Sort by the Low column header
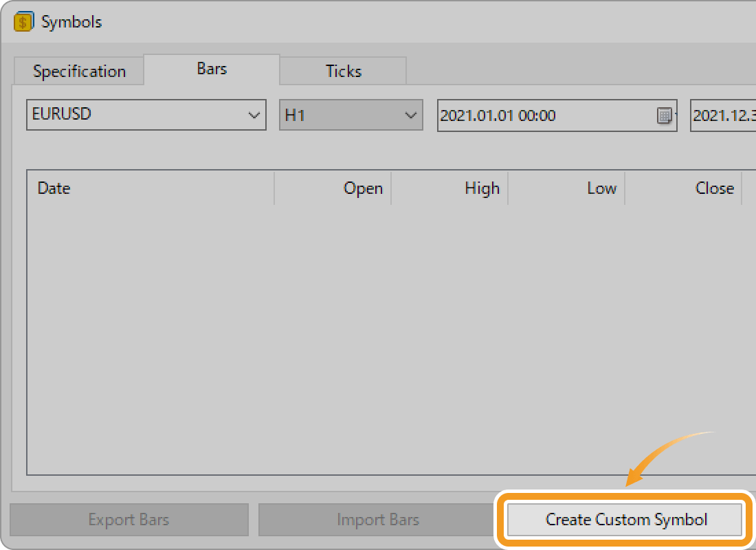Screen dimensions: 756x550 [566, 188]
